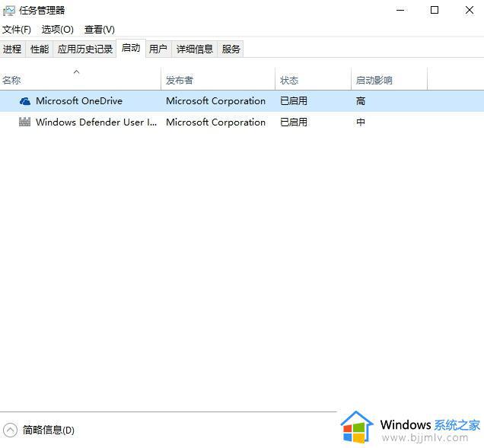Click the sort arrow above the 名称 column

(x=77, y=72)
